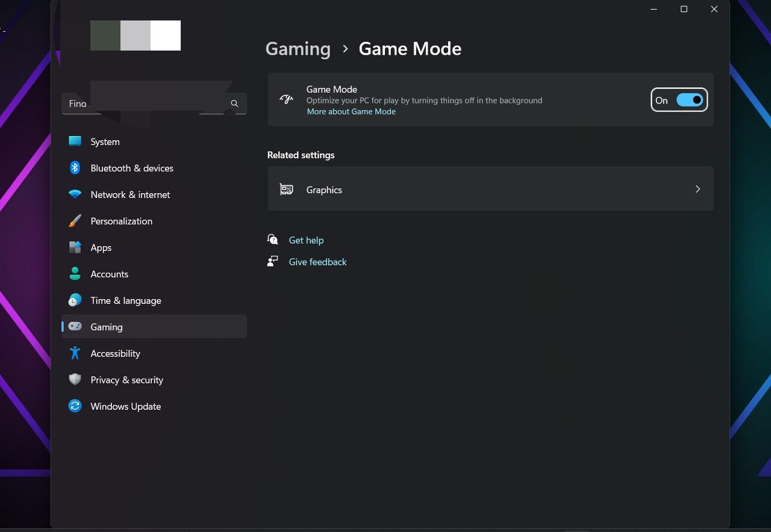Screen dimensions: 771x532
Task: Click the Give feedback icon
Action: 273,261
